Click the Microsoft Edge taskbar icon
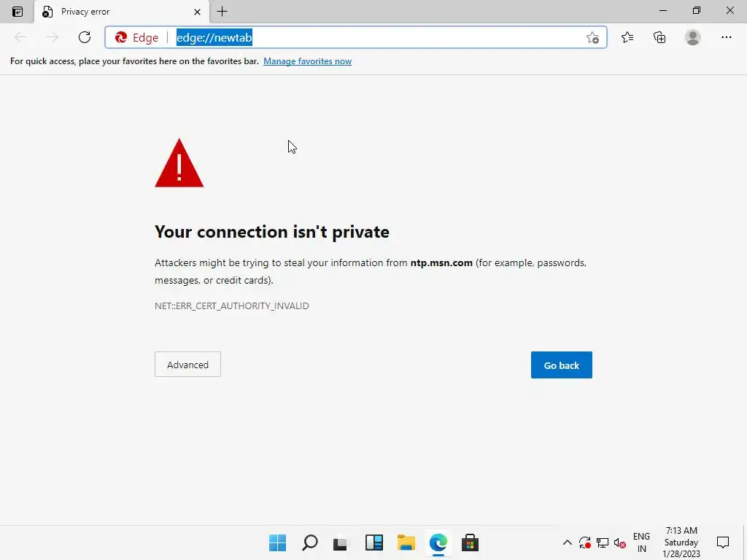Viewport: 747px width, 560px height. 438,542
